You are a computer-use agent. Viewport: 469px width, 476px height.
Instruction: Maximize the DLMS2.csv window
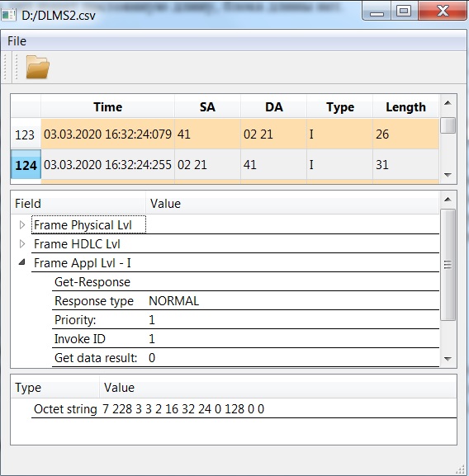click(x=404, y=12)
